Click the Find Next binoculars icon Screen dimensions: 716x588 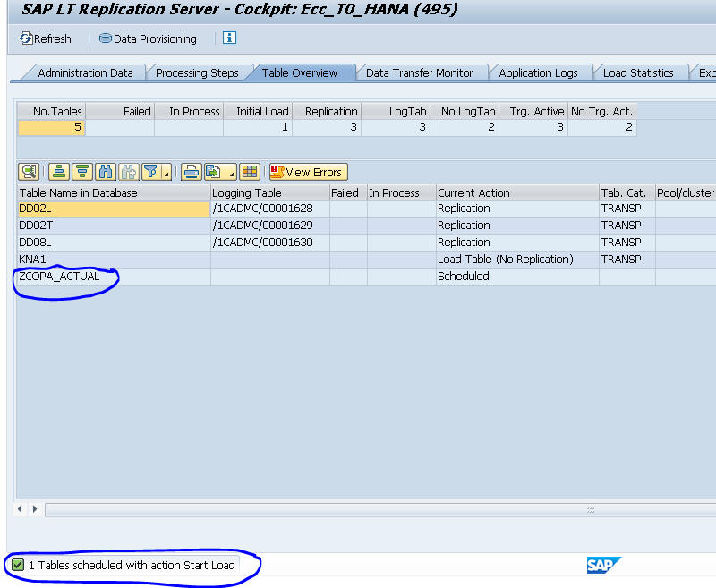click(x=128, y=172)
